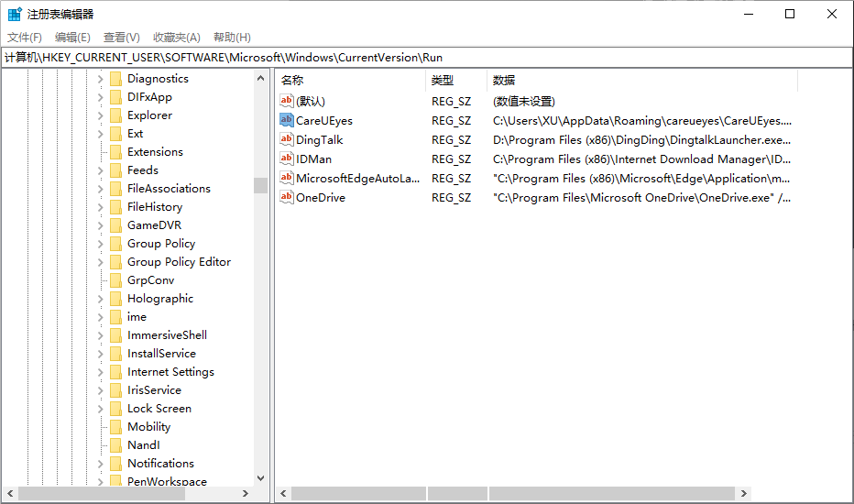Select the InstallService tree key
Viewport: 854px width, 504px height.
click(161, 354)
